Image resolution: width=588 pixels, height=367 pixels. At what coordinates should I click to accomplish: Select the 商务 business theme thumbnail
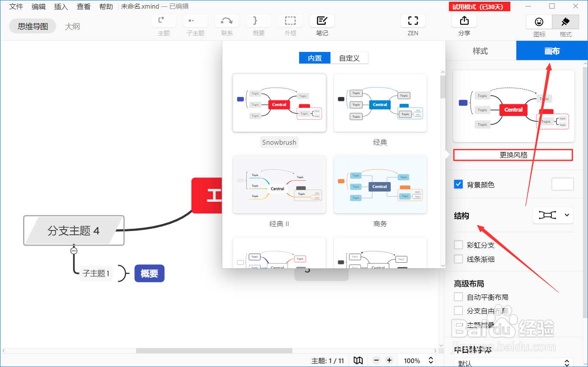pyautogui.click(x=380, y=185)
